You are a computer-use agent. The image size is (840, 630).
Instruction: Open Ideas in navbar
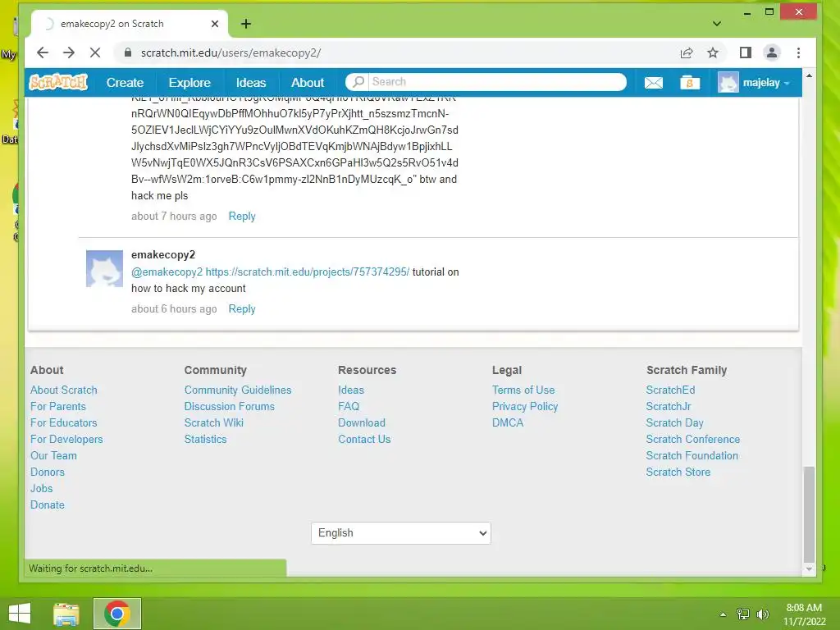tap(251, 83)
